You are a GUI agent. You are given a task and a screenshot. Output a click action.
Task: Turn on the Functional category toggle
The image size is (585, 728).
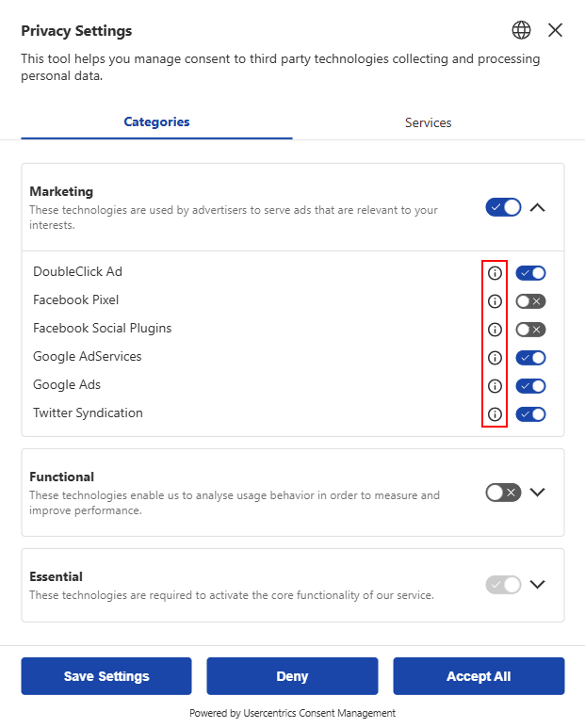click(503, 493)
